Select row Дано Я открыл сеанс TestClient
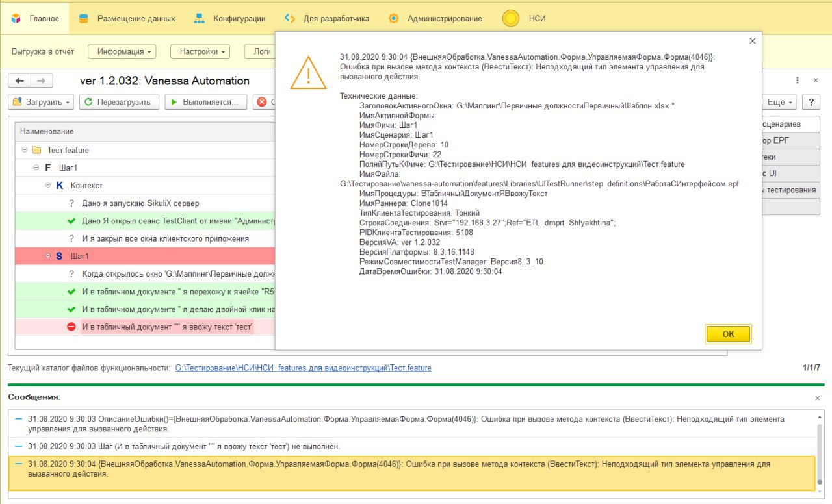The width and height of the screenshot is (832, 504). pyautogui.click(x=145, y=221)
